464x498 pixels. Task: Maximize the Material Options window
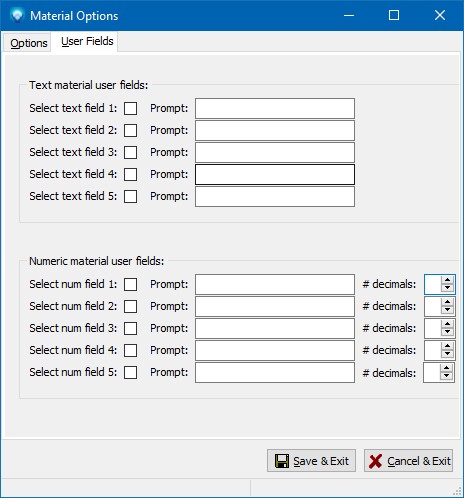(394, 15)
